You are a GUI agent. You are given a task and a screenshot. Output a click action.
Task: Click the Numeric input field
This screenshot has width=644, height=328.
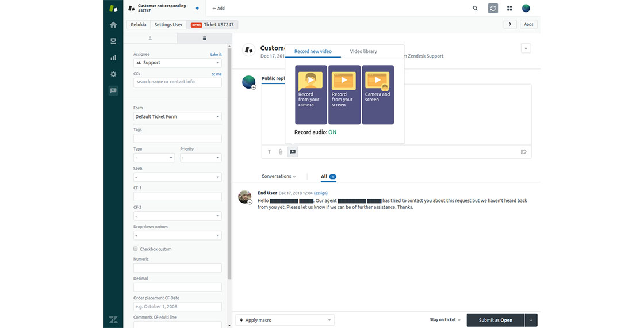[178, 268]
